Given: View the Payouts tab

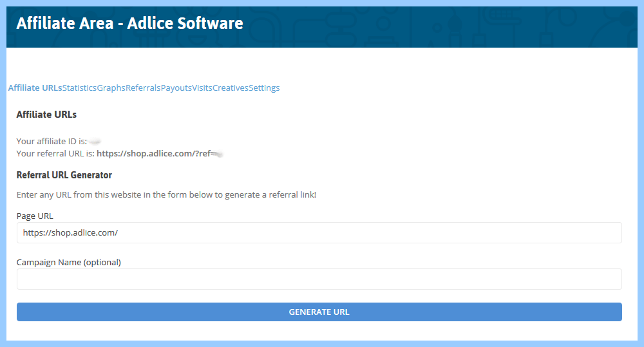Looking at the screenshot, I should pyautogui.click(x=176, y=88).
